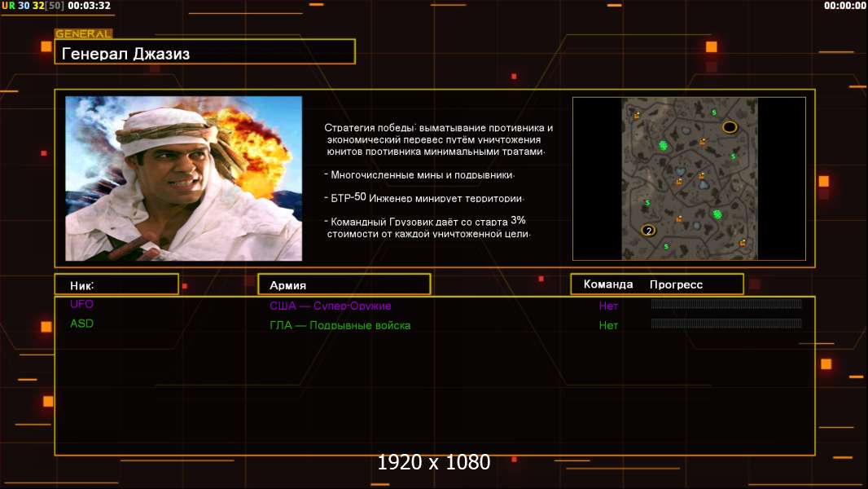
Task: Click tech building icon in minimap's lower-right corner
Action: [x=743, y=243]
